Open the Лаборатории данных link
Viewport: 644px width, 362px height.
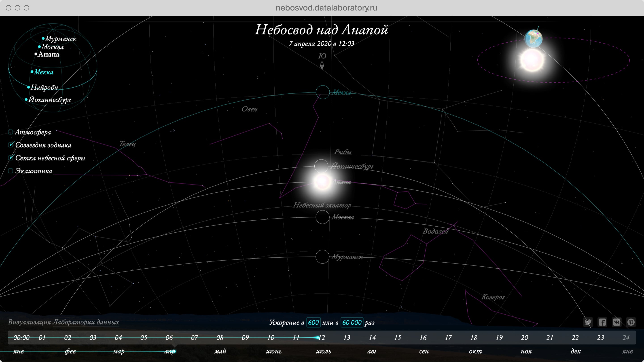86,322
